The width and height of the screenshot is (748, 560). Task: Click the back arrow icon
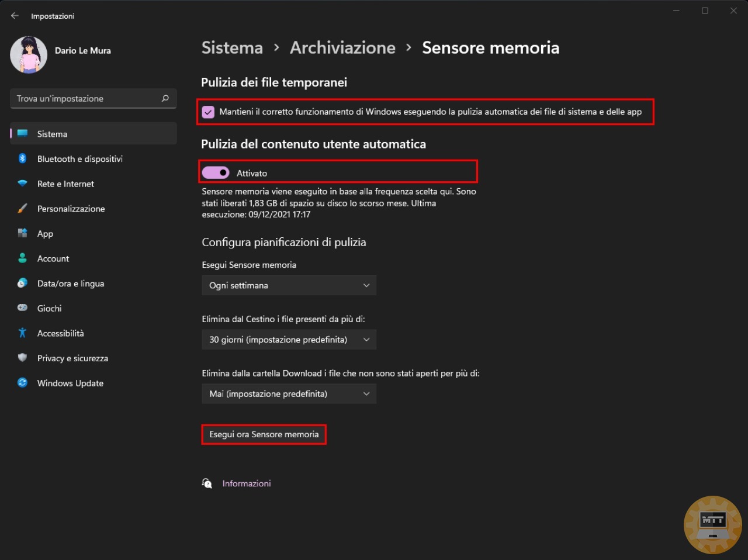pyautogui.click(x=15, y=16)
